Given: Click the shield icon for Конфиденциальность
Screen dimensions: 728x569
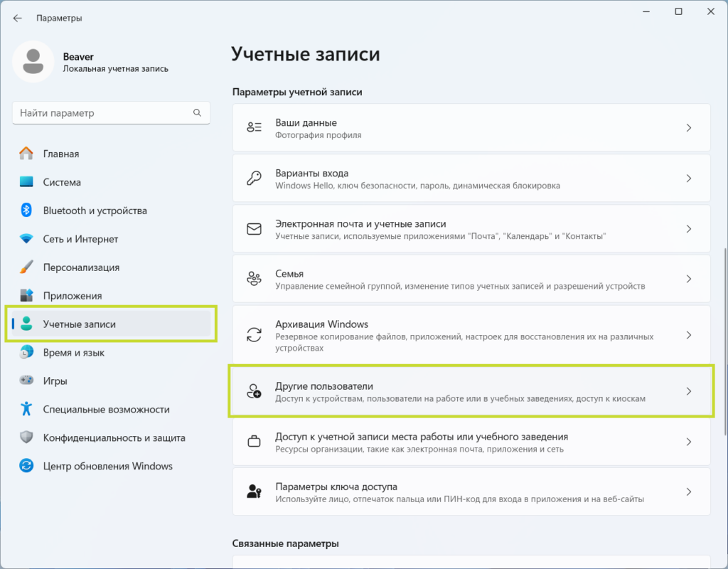Looking at the screenshot, I should (x=26, y=437).
